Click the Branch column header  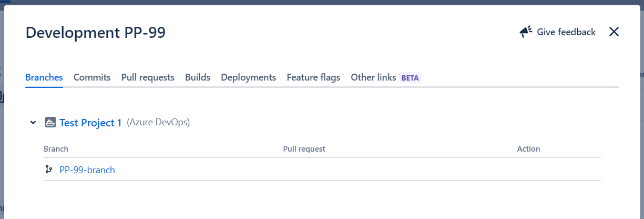(56, 149)
